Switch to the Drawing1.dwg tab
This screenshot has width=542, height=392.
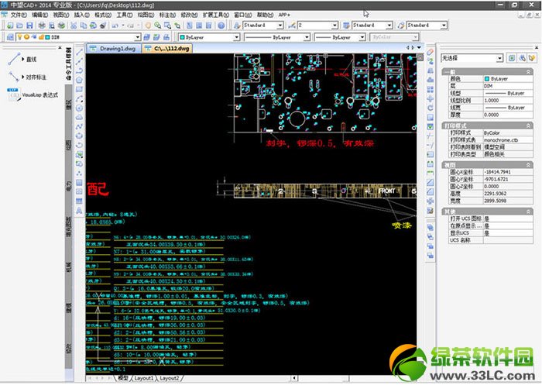click(x=114, y=49)
